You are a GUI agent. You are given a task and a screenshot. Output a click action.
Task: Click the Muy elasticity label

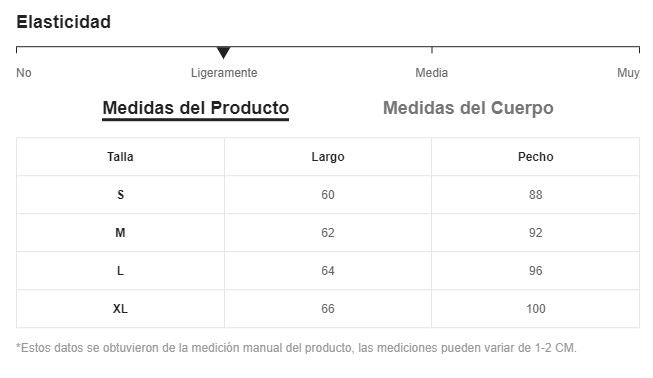pyautogui.click(x=628, y=73)
